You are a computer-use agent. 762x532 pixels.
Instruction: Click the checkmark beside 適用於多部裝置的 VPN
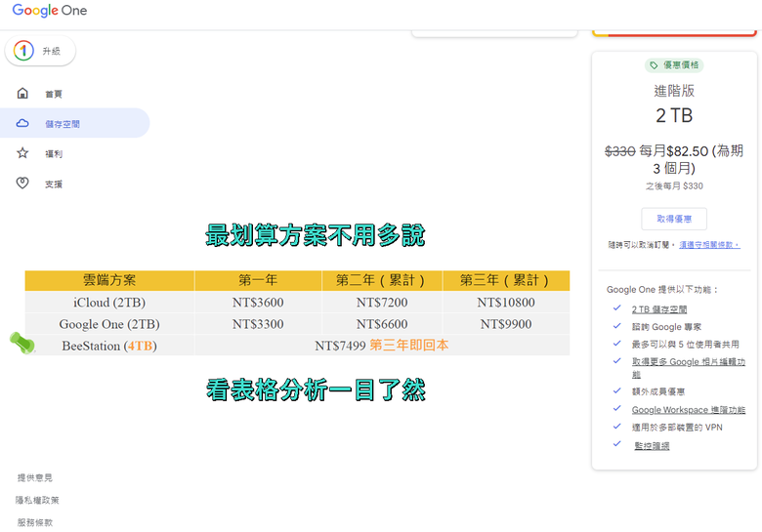617,427
